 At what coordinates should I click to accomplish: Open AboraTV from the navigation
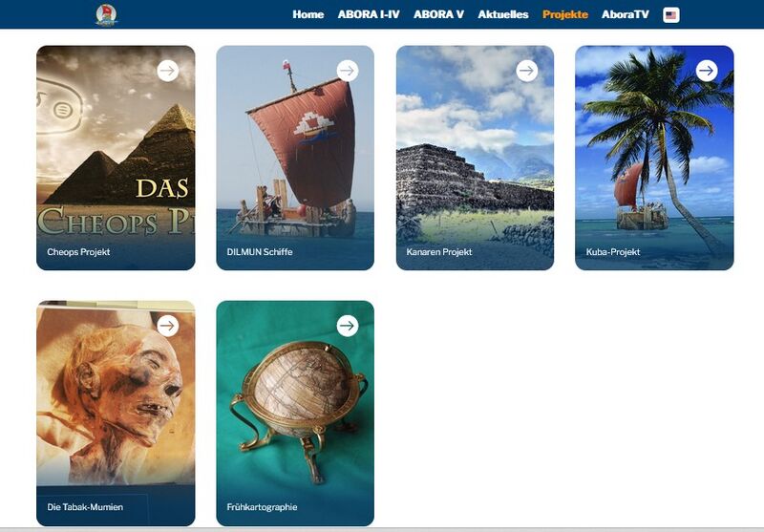[x=626, y=14]
